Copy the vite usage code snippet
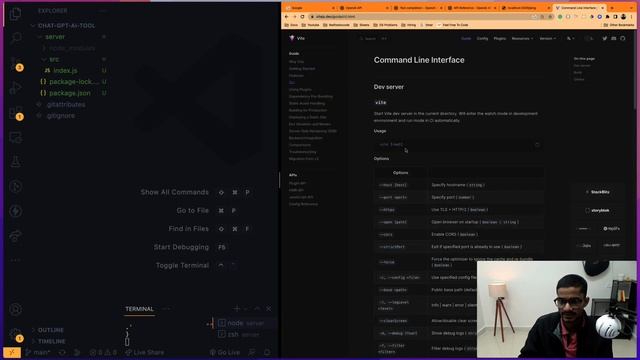Screen dimensions: 640x360 pyautogui.click(x=537, y=144)
